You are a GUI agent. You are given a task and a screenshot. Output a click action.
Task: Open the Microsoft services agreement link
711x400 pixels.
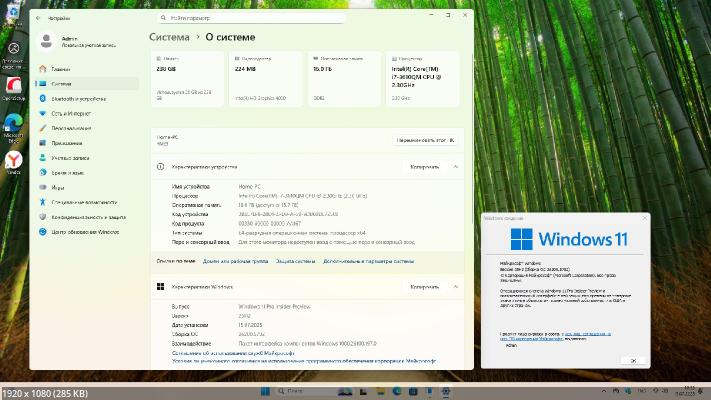coord(233,353)
